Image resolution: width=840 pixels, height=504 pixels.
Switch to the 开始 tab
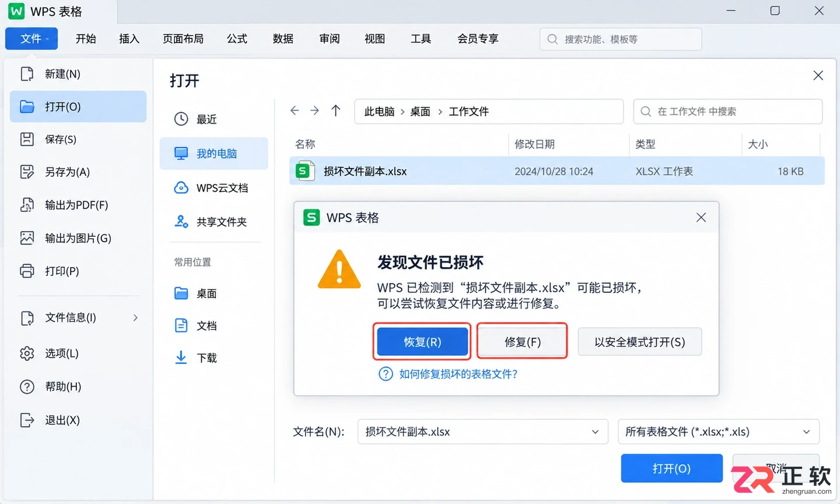[86, 38]
